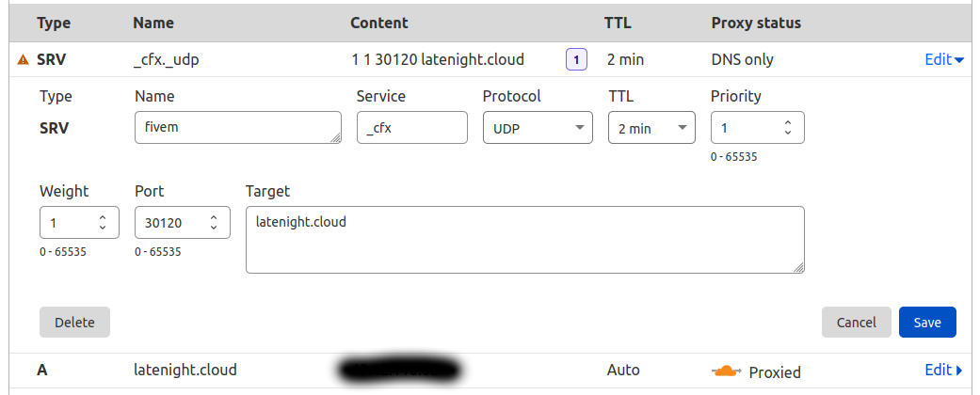
Task: Click the Priority stepper arrows
Action: pos(788,128)
